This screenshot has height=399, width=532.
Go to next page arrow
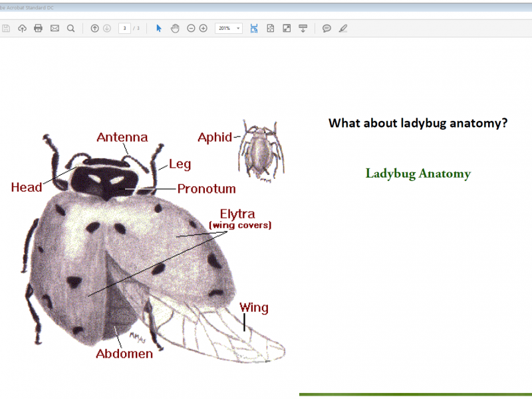click(x=106, y=29)
